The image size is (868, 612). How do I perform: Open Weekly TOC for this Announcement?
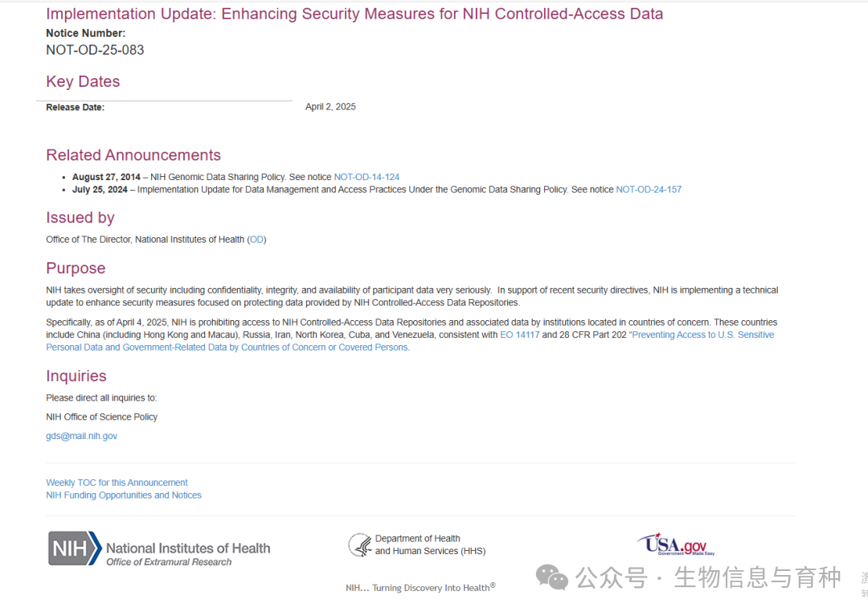[117, 483]
